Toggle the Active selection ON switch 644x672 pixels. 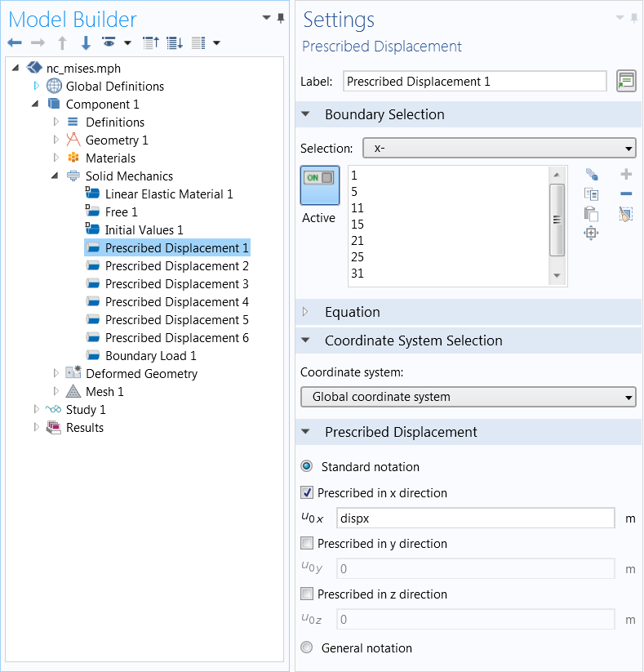point(320,185)
